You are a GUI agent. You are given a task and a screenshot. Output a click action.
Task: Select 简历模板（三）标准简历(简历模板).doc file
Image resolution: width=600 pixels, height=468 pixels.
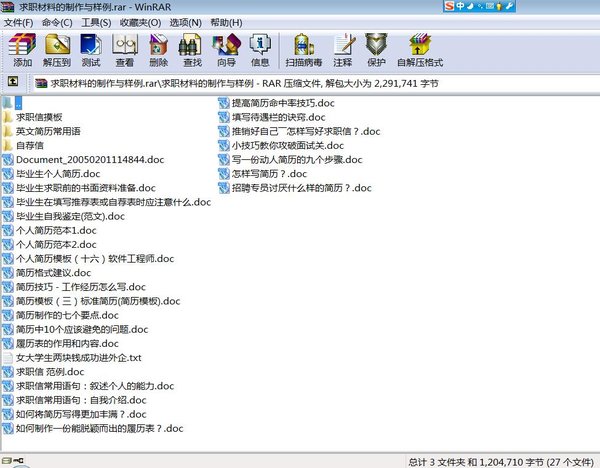(x=91, y=301)
